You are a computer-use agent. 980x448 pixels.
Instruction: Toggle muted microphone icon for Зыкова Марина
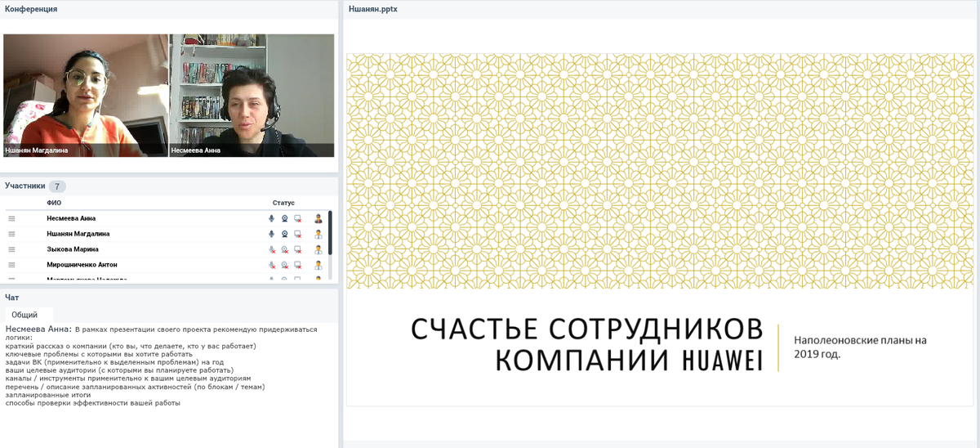tap(272, 249)
